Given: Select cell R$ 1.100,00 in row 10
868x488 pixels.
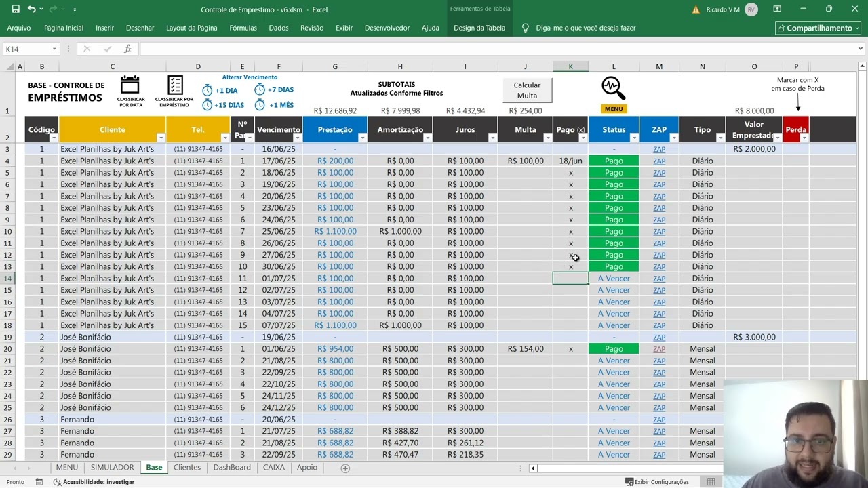Looking at the screenshot, I should 335,231.
